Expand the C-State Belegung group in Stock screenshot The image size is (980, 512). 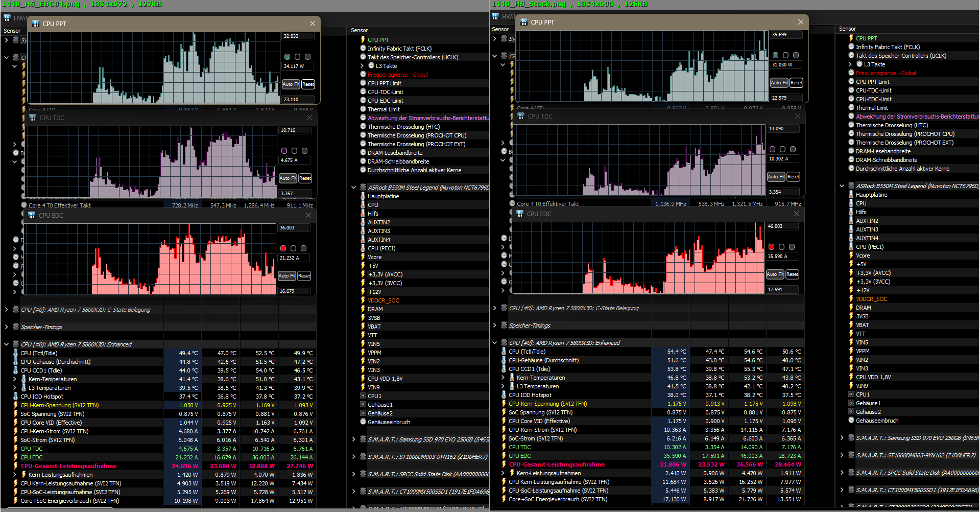point(494,308)
